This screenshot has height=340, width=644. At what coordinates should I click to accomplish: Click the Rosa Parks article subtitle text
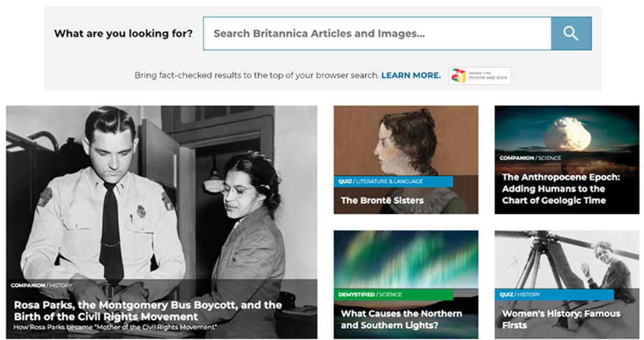click(x=115, y=327)
